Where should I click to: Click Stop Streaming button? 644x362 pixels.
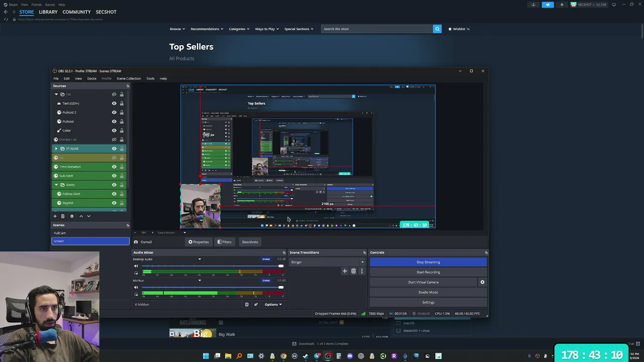(428, 262)
